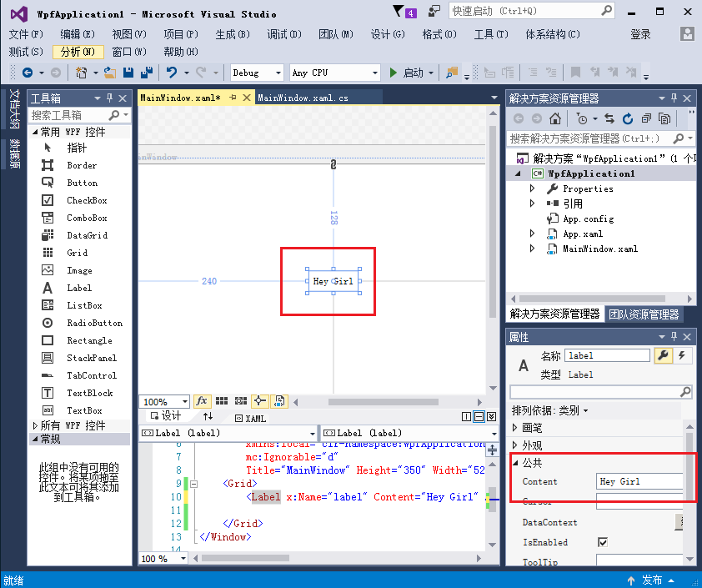Switch to the MainWindow.xaml.cs tab

303,98
